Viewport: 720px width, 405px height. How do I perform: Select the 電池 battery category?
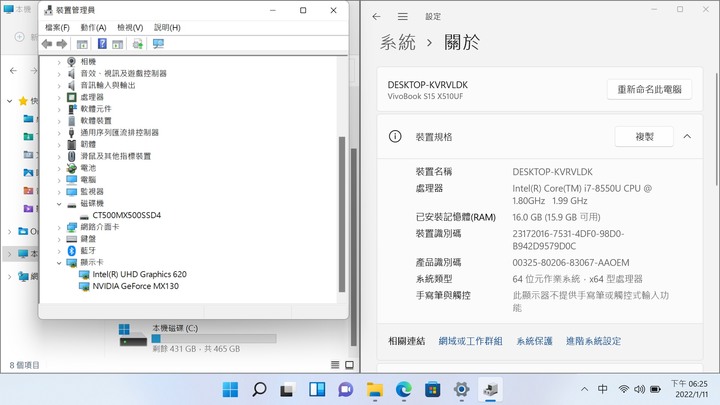(88, 168)
